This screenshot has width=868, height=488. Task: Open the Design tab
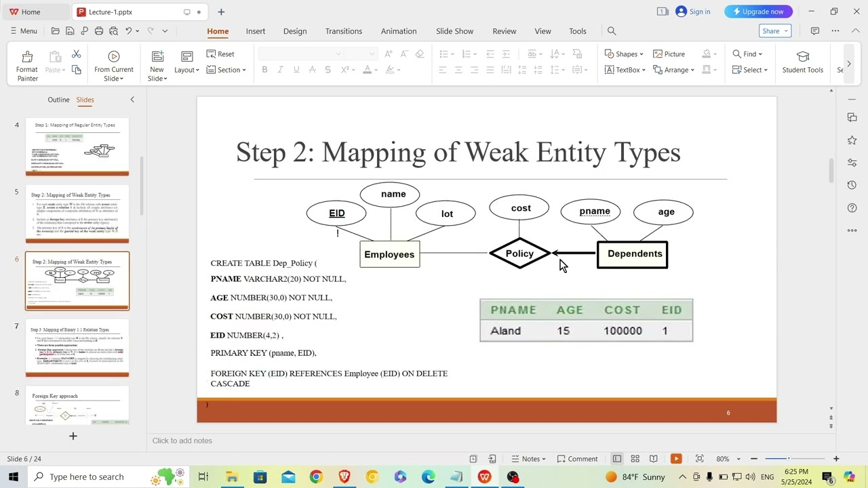(295, 31)
